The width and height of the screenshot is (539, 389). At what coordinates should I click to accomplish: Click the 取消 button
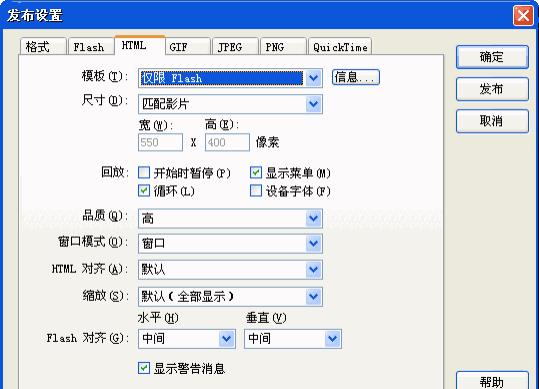(492, 121)
